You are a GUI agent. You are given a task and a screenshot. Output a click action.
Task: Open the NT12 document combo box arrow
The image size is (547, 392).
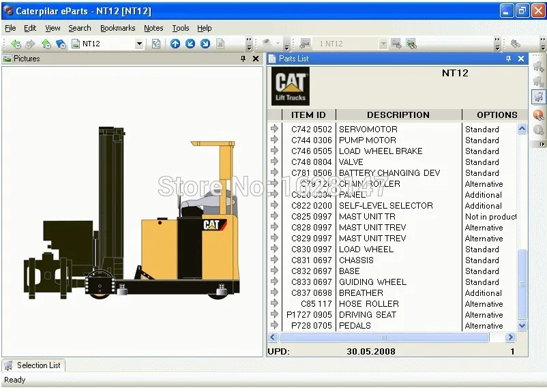point(139,44)
